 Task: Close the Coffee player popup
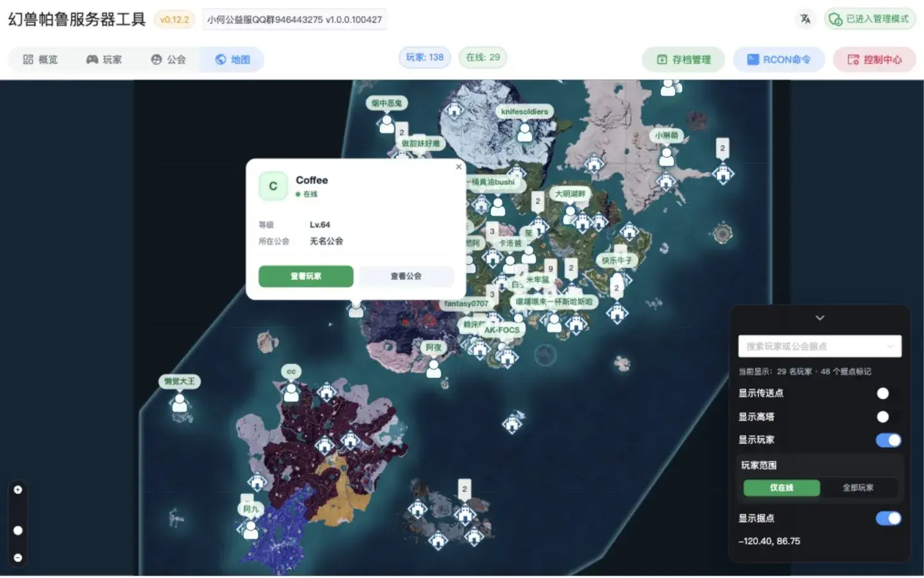click(458, 167)
